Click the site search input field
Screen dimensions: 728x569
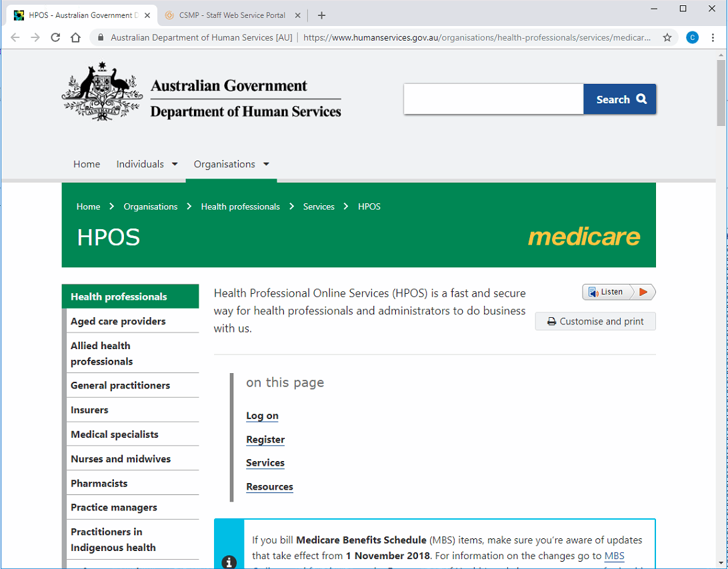(493, 99)
